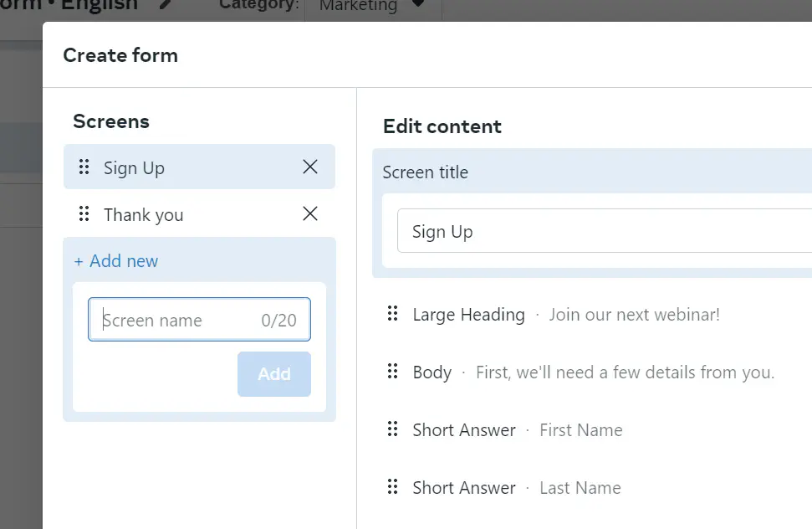The height and width of the screenshot is (529, 812).
Task: Expand the Body content item
Action: point(593,372)
